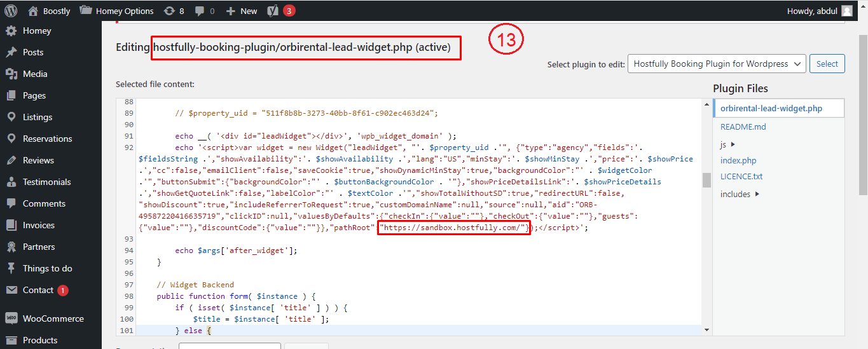Image resolution: width=868 pixels, height=349 pixels.
Task: Click the Reservations icon in sidebar
Action: (x=11, y=139)
